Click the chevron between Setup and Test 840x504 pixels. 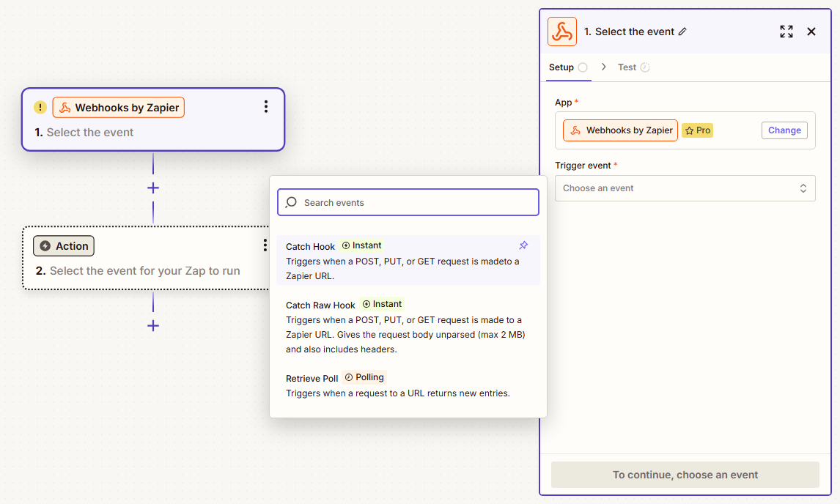pyautogui.click(x=604, y=67)
